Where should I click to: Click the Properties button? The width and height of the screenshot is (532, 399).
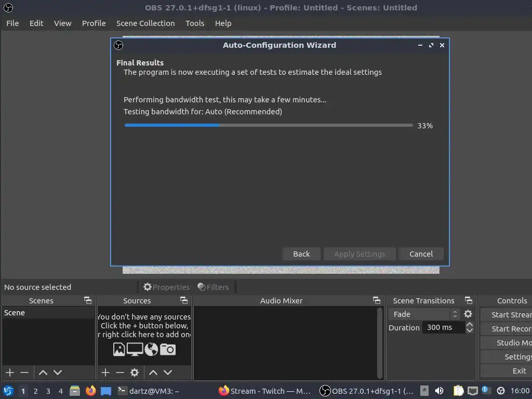166,287
